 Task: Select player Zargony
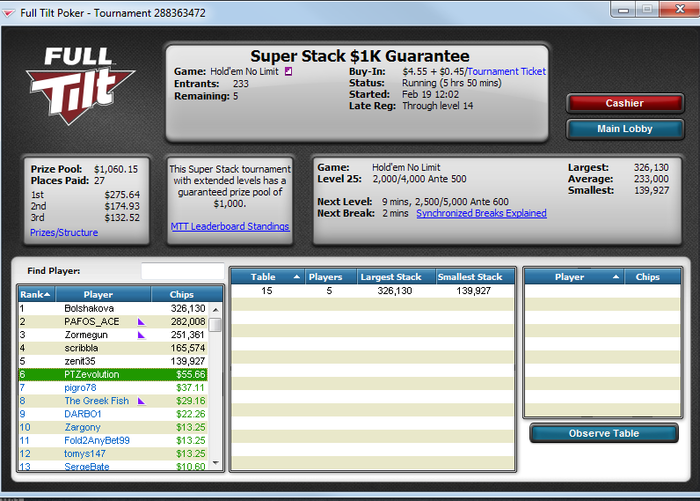click(113, 427)
